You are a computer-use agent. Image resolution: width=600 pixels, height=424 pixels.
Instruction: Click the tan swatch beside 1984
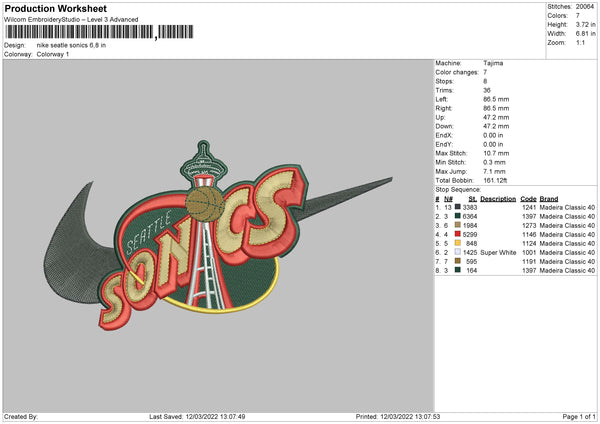(457, 225)
